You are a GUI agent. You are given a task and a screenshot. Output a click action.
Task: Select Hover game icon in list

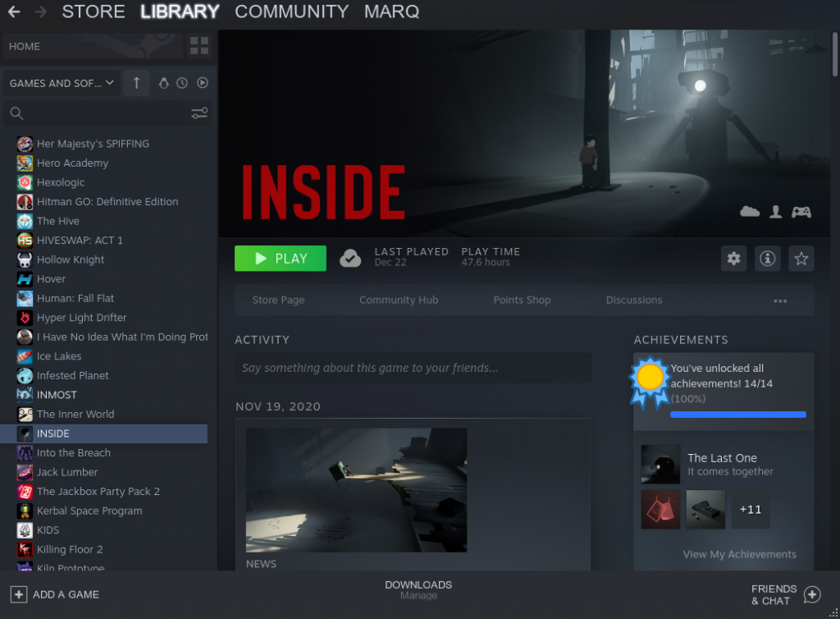[x=25, y=279]
